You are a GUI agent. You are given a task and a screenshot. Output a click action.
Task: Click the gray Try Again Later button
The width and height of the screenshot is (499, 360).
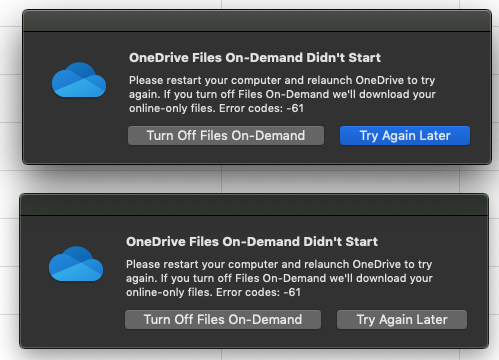[x=402, y=320]
